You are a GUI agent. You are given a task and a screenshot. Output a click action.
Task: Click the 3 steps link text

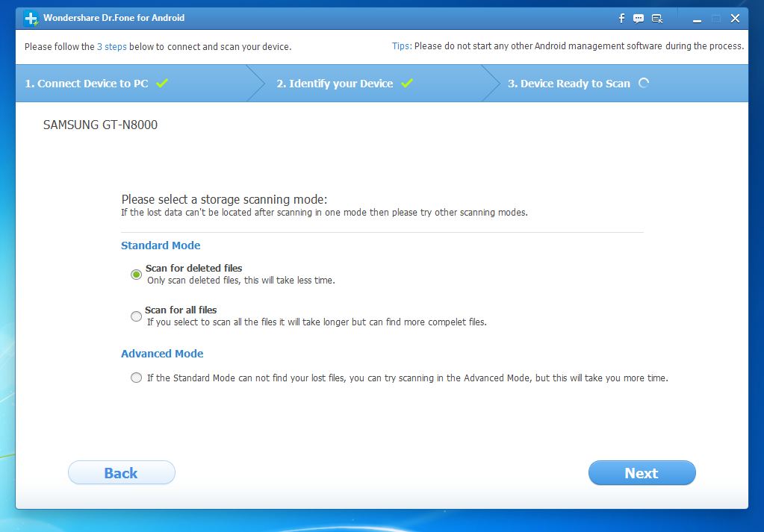pyautogui.click(x=111, y=47)
